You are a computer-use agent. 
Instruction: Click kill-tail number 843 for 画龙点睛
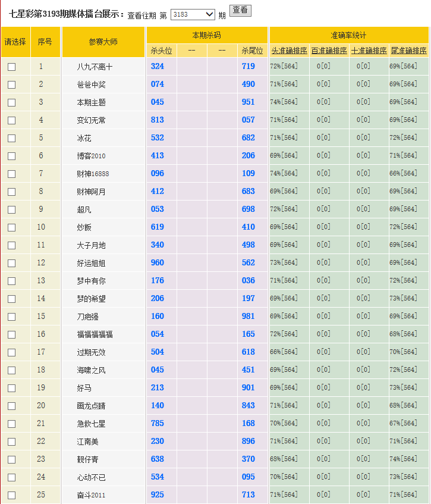point(248,406)
